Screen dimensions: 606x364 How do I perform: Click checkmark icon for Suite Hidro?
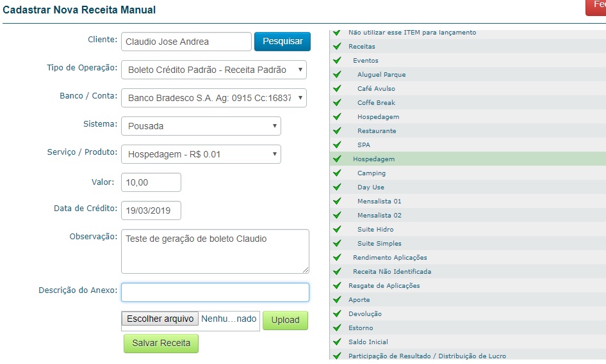click(x=337, y=230)
